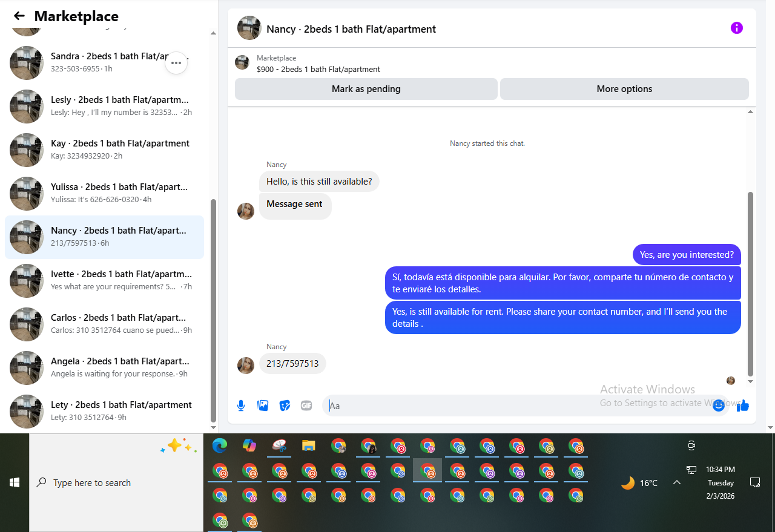Show hidden system tray icons
The image size is (775, 532).
click(677, 482)
